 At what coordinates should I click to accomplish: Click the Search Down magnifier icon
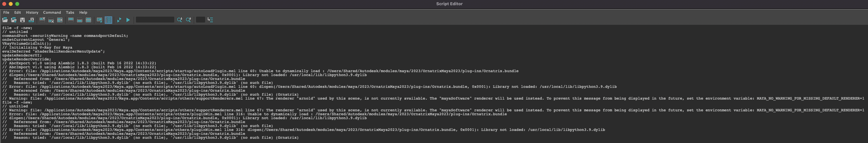point(179,20)
